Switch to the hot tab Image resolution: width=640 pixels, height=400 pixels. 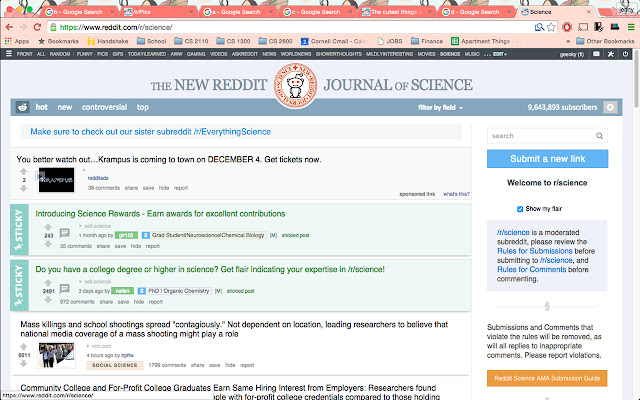click(x=41, y=107)
